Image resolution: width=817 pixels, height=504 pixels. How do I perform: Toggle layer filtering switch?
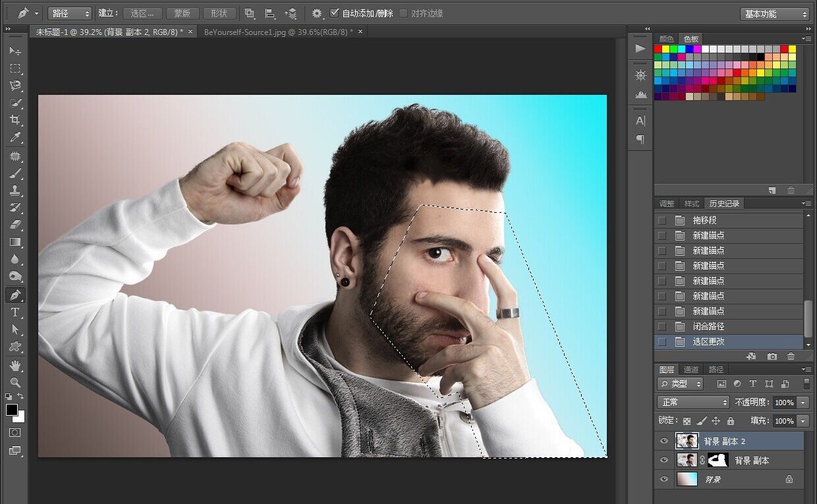pos(806,383)
